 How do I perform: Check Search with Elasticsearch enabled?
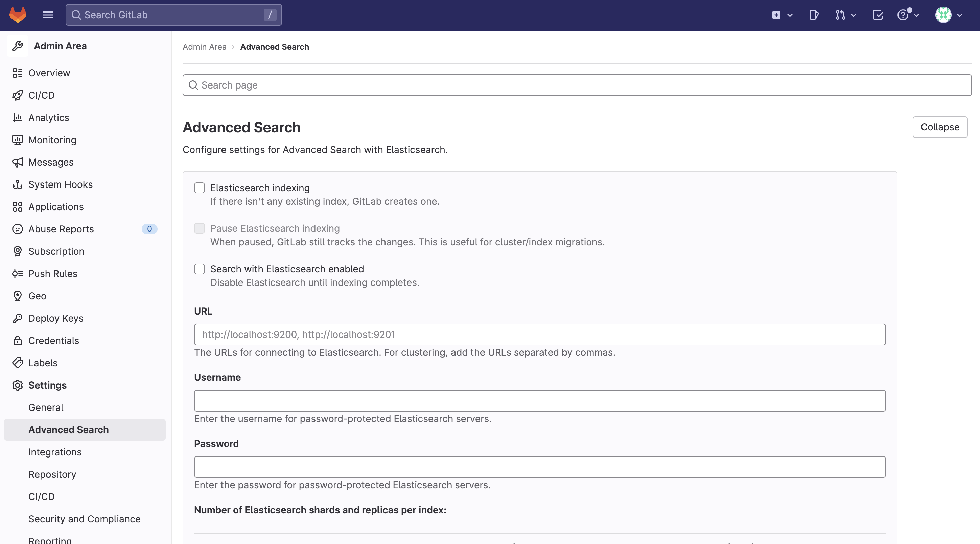(x=200, y=269)
